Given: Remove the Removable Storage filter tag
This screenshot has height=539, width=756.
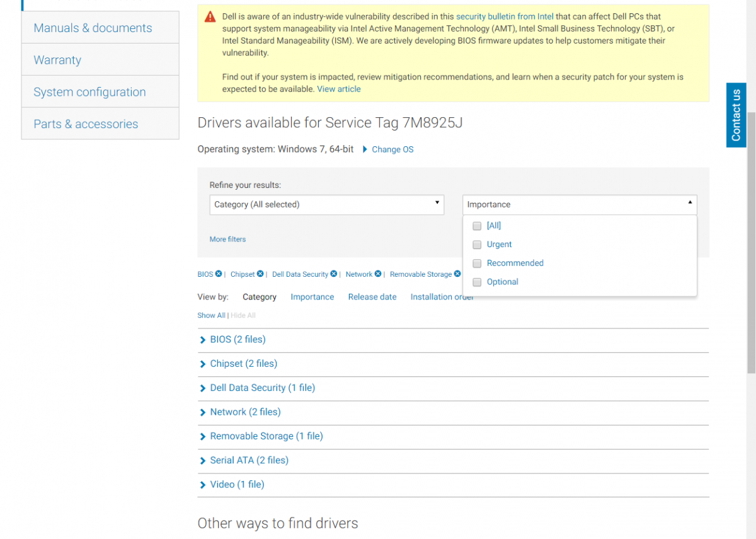Looking at the screenshot, I should [457, 274].
